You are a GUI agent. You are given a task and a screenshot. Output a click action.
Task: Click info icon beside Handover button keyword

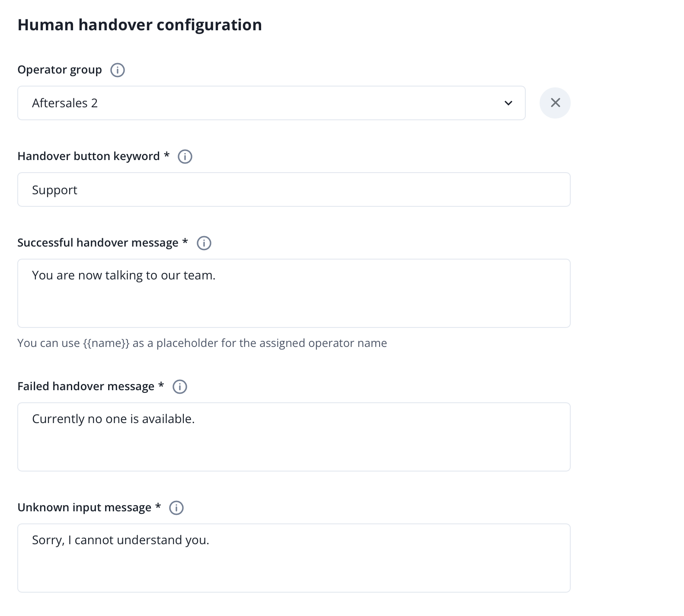point(185,157)
